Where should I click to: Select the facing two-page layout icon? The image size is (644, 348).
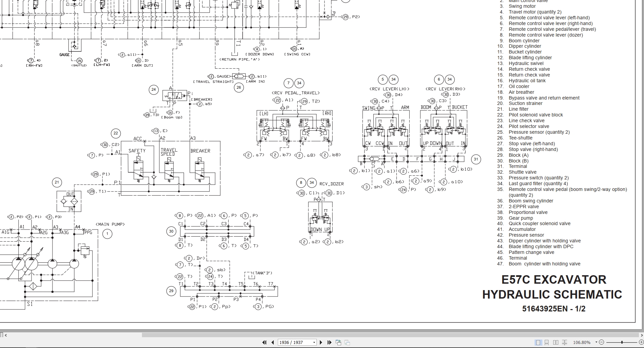point(556,342)
